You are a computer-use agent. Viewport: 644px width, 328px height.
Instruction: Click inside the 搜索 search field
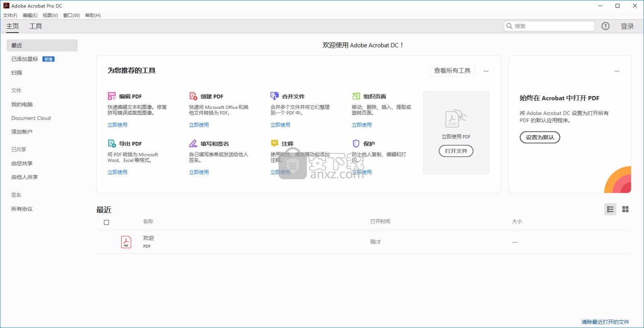click(549, 26)
